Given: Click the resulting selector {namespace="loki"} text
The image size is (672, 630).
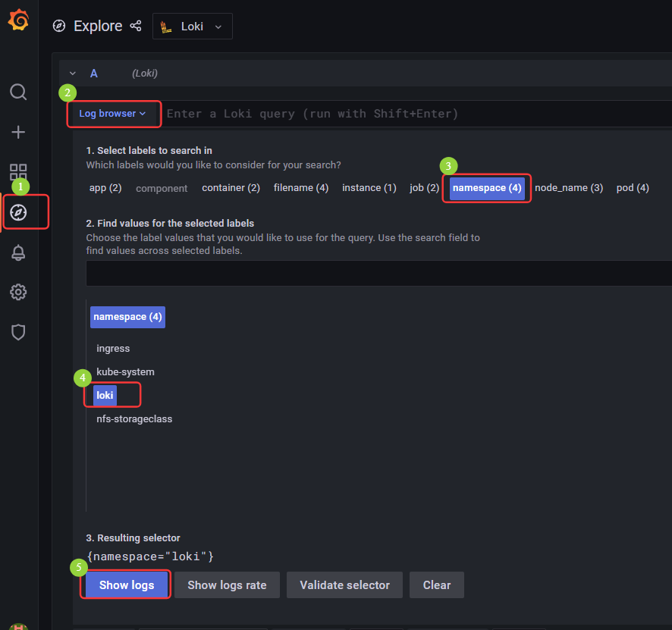Looking at the screenshot, I should [150, 556].
